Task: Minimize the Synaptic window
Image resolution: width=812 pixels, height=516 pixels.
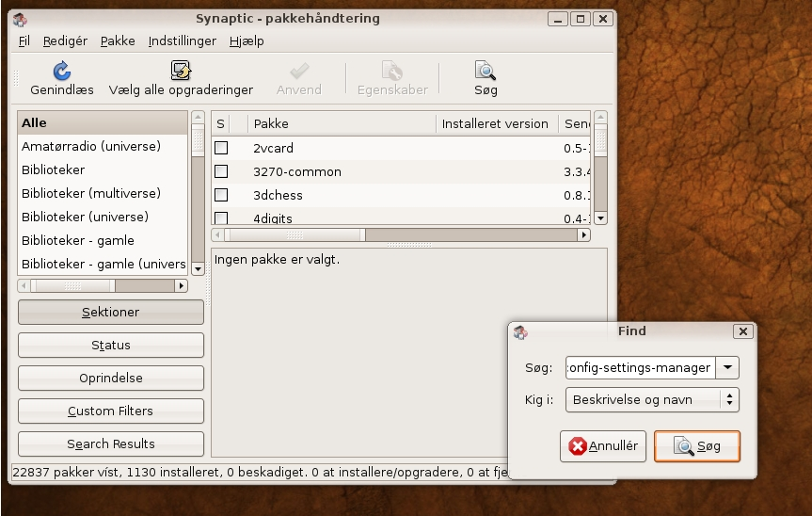Action: 558,19
